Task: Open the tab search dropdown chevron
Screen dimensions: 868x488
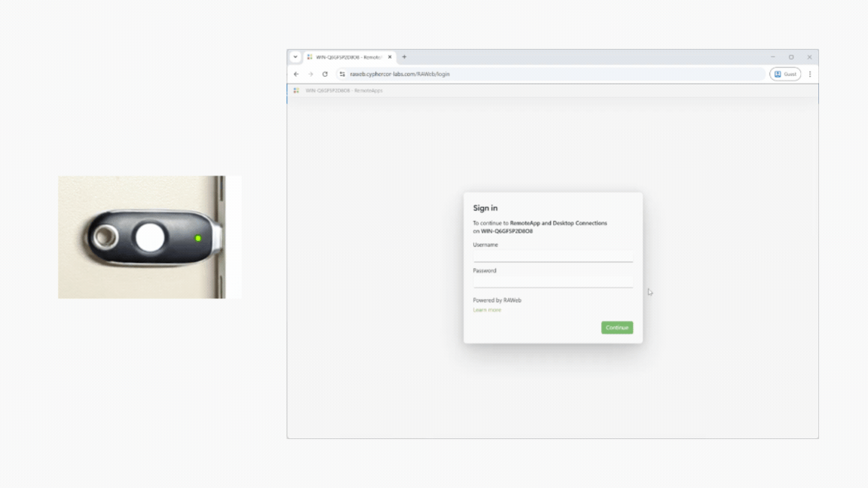Action: 295,57
